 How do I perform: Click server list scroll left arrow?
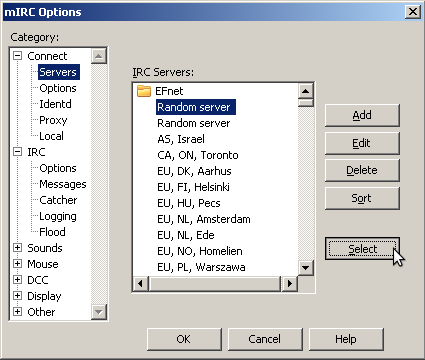(x=140, y=283)
